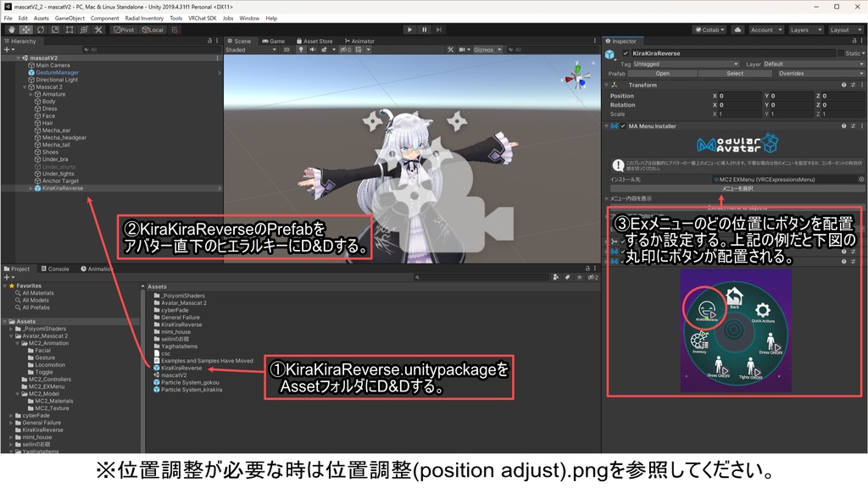Select the Rect transform tool

click(70, 30)
